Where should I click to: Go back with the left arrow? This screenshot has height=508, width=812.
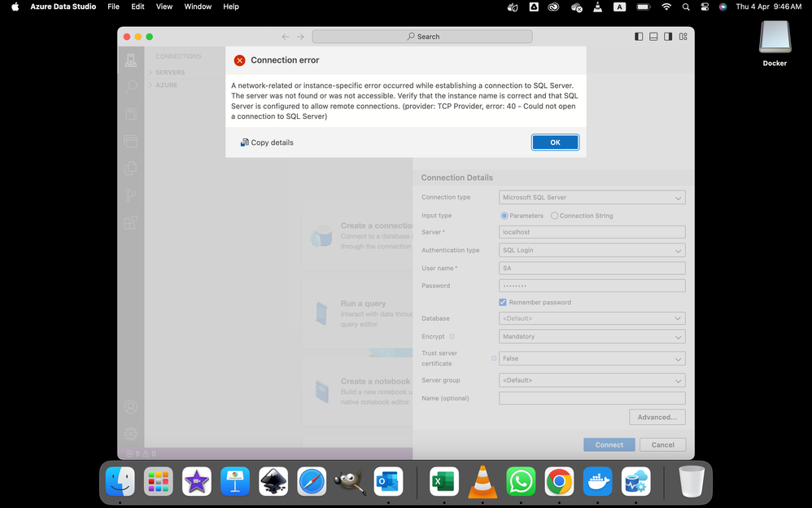point(286,37)
